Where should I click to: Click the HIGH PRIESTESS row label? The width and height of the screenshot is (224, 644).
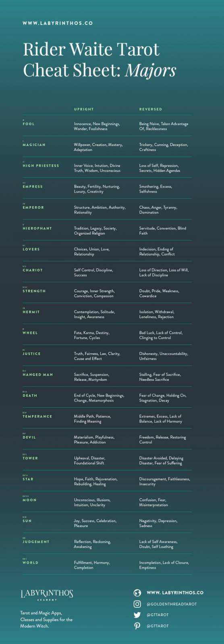pos(41,165)
